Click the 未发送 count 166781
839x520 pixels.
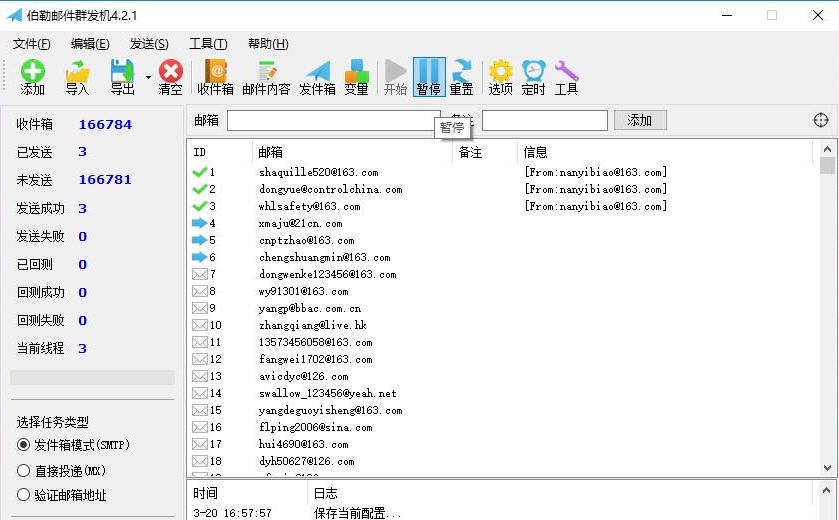tap(105, 180)
